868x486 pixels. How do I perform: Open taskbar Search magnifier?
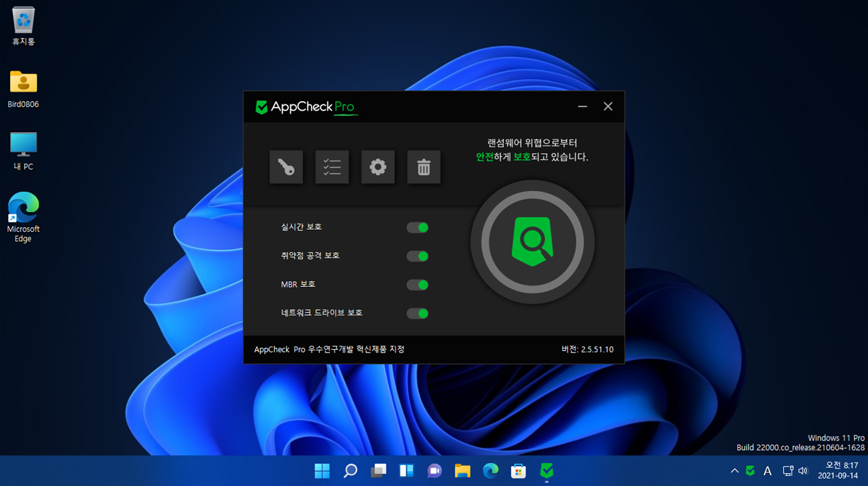coord(351,470)
